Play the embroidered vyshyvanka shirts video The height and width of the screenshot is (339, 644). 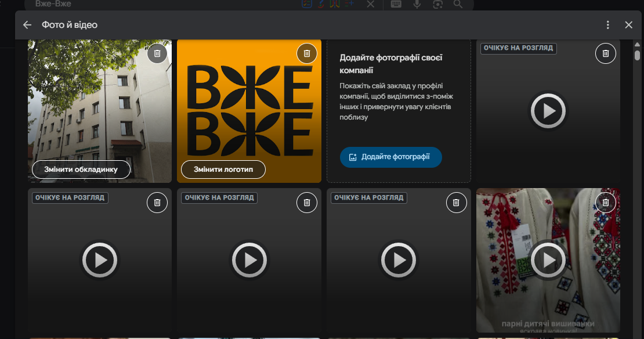[548, 260]
